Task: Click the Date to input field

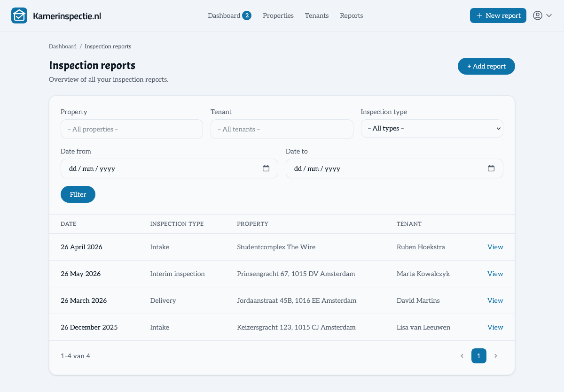Action: tap(394, 169)
